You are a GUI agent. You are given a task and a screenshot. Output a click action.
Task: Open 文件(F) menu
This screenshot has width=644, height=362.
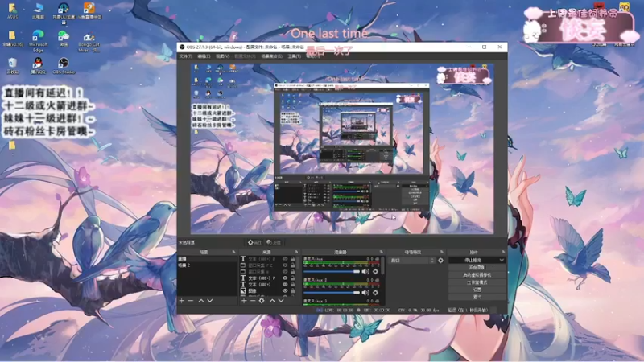[186, 56]
